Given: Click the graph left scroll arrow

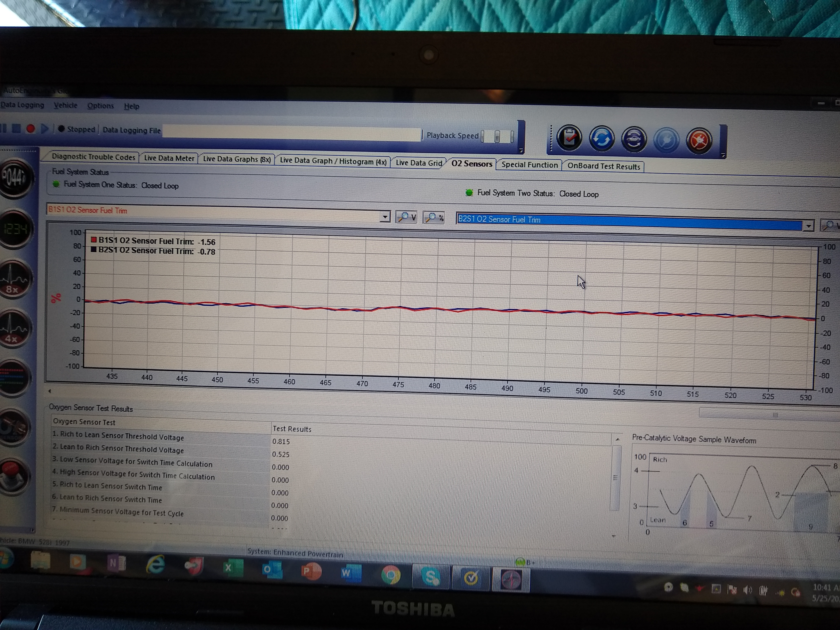Looking at the screenshot, I should pyautogui.click(x=50, y=390).
